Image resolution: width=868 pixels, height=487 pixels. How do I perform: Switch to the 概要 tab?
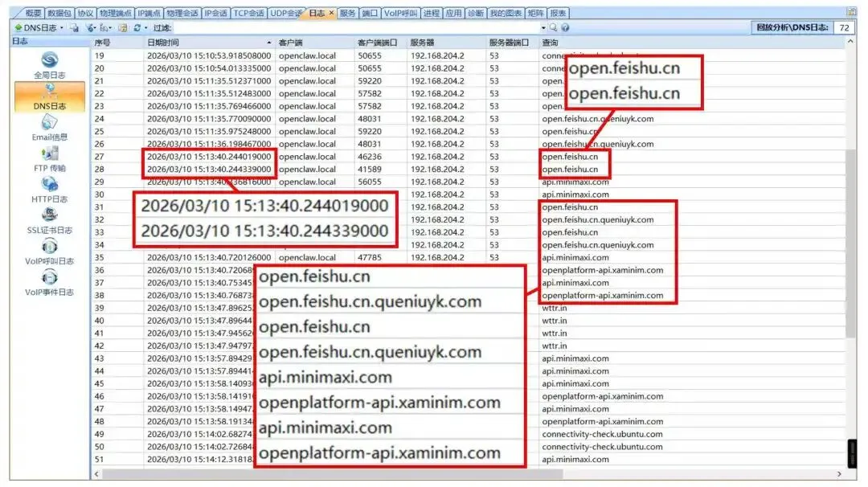[x=33, y=13]
